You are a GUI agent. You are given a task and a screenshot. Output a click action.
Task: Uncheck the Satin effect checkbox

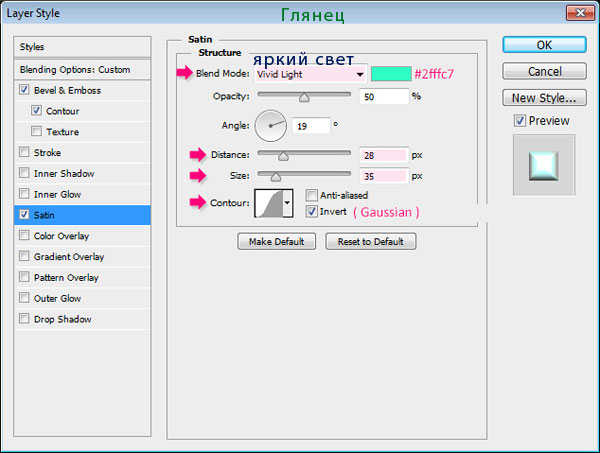pos(24,214)
